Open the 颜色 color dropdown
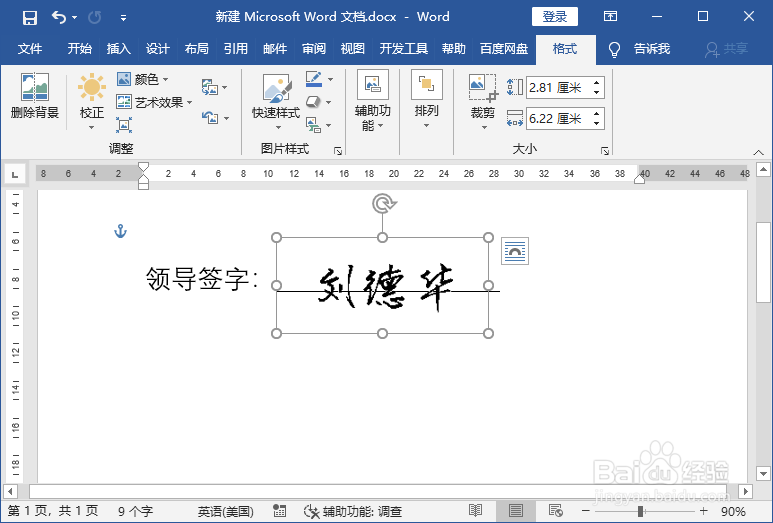The image size is (773, 523). 143,79
